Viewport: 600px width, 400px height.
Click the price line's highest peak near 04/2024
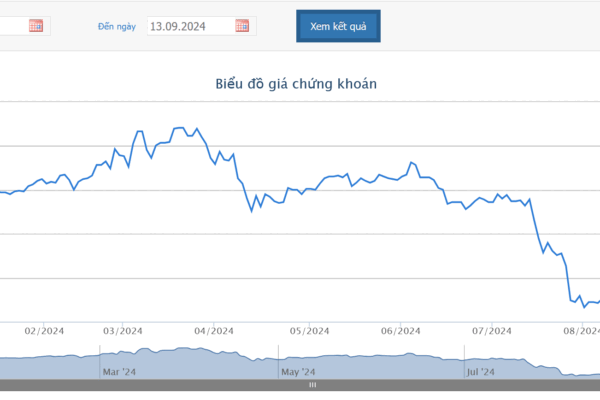pyautogui.click(x=180, y=128)
